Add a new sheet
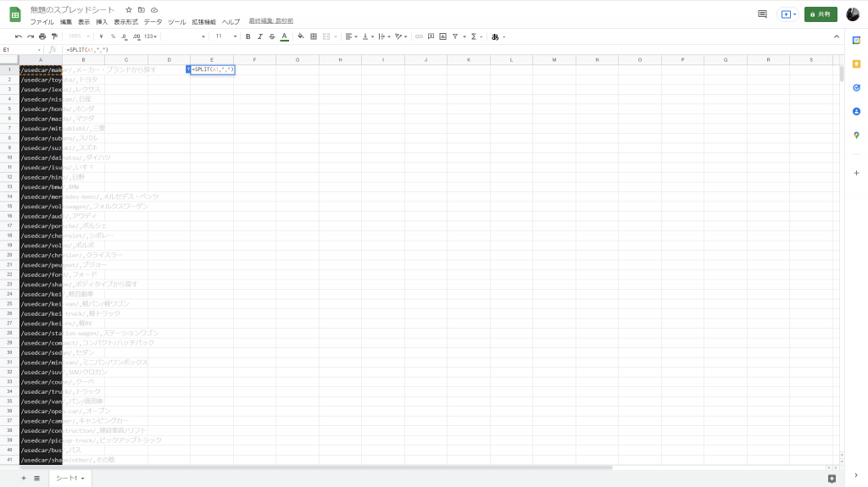The height and width of the screenshot is (487, 868). 24,479
